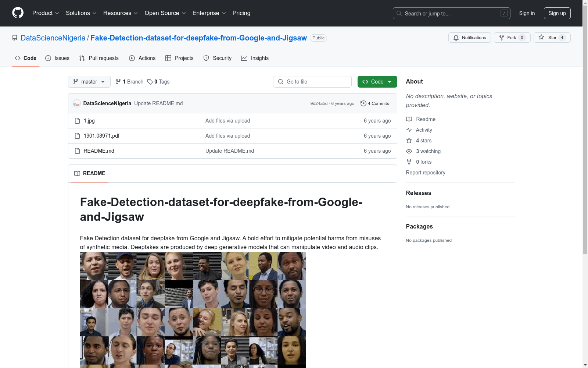Viewport: 588px width, 368px height.
Task: Open the master branch selector
Action: tap(89, 82)
